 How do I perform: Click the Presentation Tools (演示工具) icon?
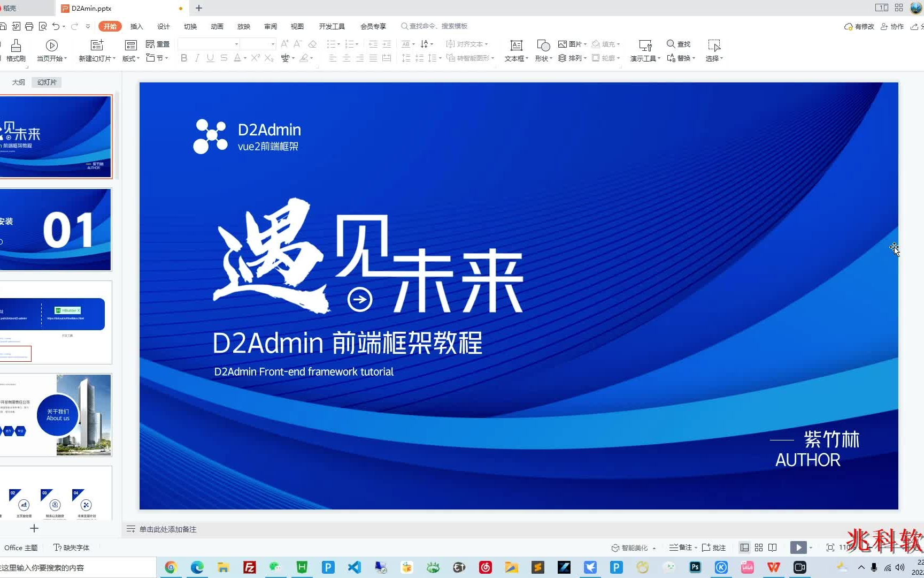point(645,45)
